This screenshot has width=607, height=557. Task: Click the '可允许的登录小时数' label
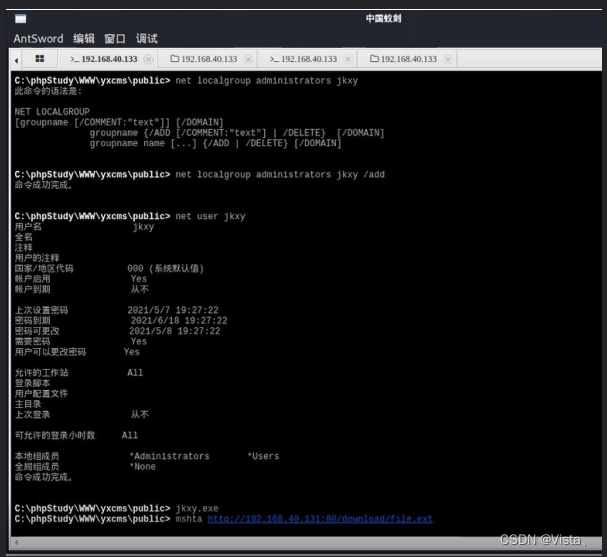pyautogui.click(x=55, y=435)
